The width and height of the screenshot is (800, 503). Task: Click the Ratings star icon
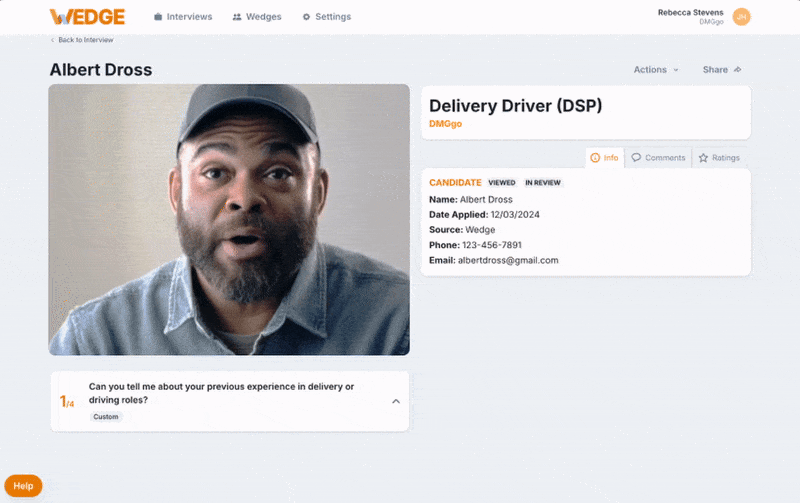tap(703, 158)
